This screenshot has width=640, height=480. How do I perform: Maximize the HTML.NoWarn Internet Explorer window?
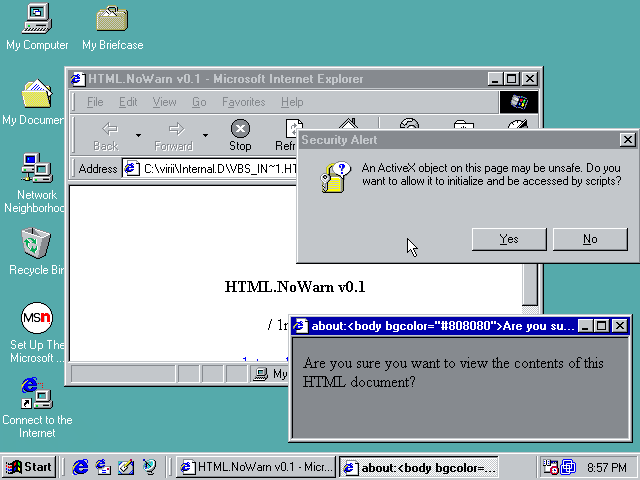tap(511, 79)
